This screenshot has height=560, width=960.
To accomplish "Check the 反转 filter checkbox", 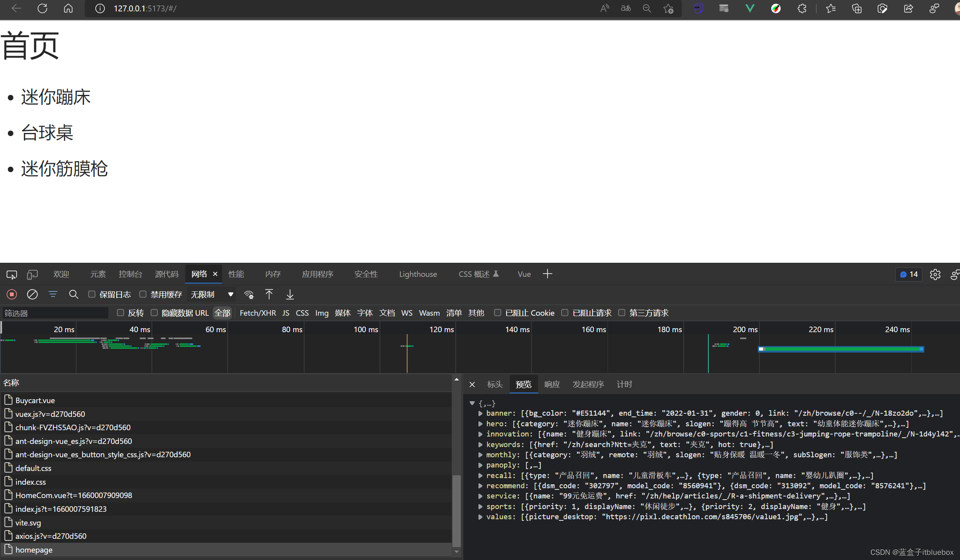I will point(120,313).
